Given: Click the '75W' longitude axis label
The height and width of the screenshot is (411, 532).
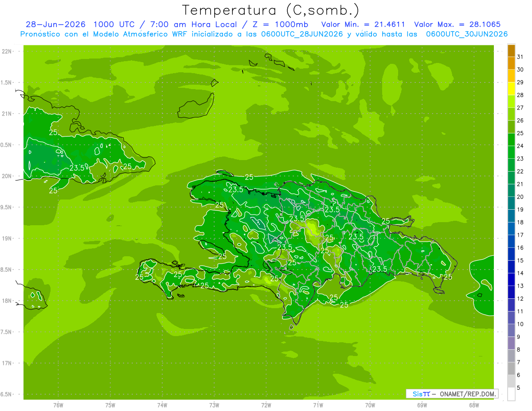Looking at the screenshot, I should (110, 405).
